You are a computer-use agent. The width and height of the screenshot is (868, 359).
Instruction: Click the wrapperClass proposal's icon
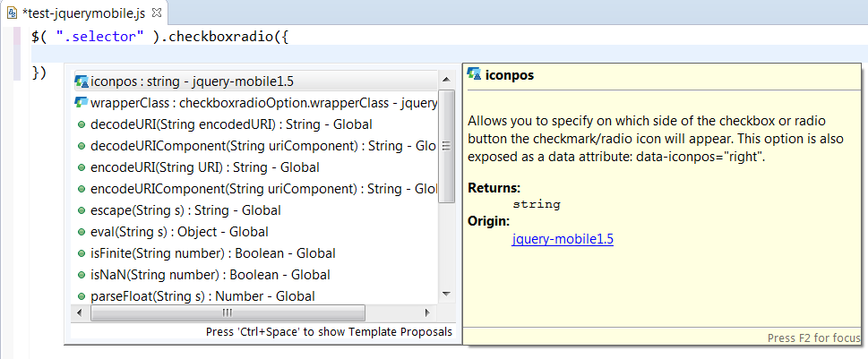(x=82, y=102)
